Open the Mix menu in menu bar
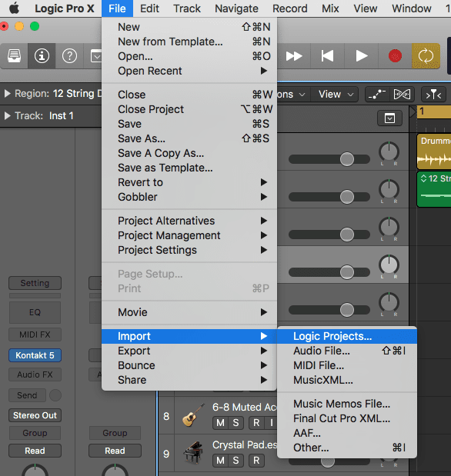The image size is (451, 476). pos(330,8)
